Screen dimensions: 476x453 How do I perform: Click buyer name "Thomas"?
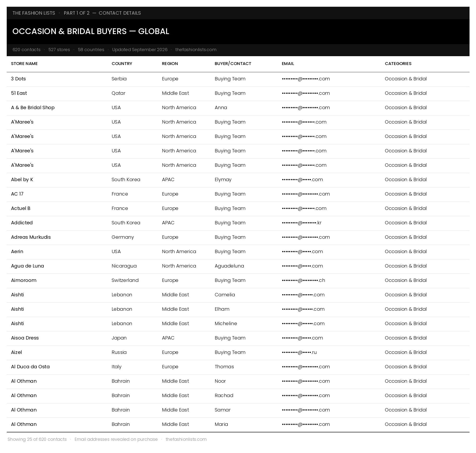coord(224,367)
